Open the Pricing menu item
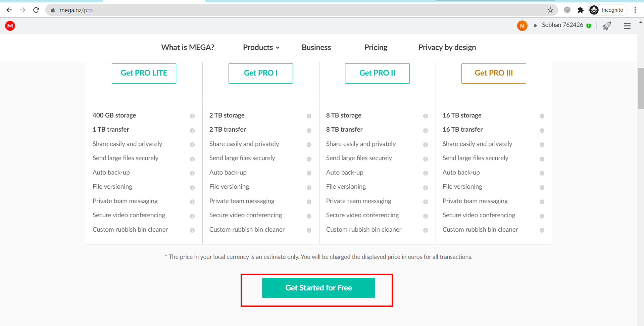 [376, 47]
